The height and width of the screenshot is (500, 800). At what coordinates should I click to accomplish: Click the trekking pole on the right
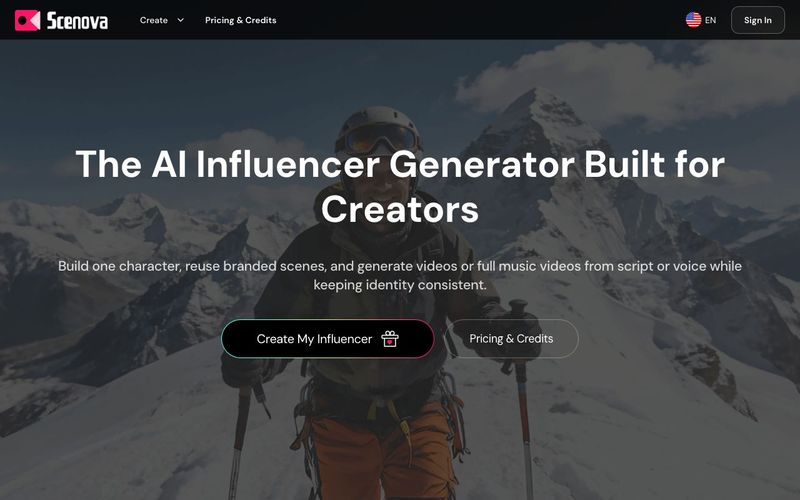tap(522, 399)
